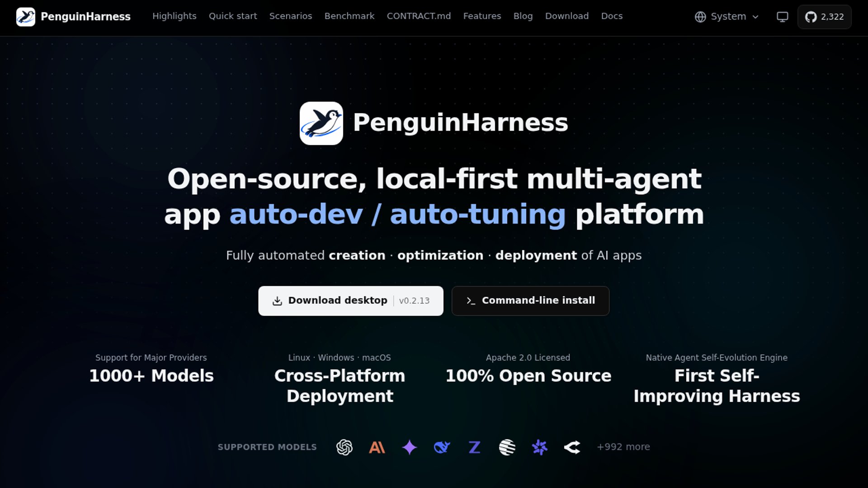Click the Download desktop button
The height and width of the screenshot is (488, 868).
(351, 301)
